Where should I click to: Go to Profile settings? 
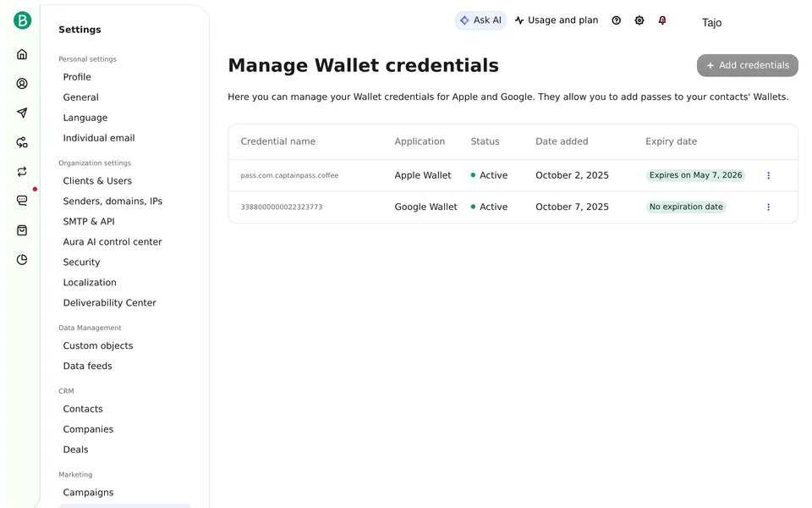point(77,77)
